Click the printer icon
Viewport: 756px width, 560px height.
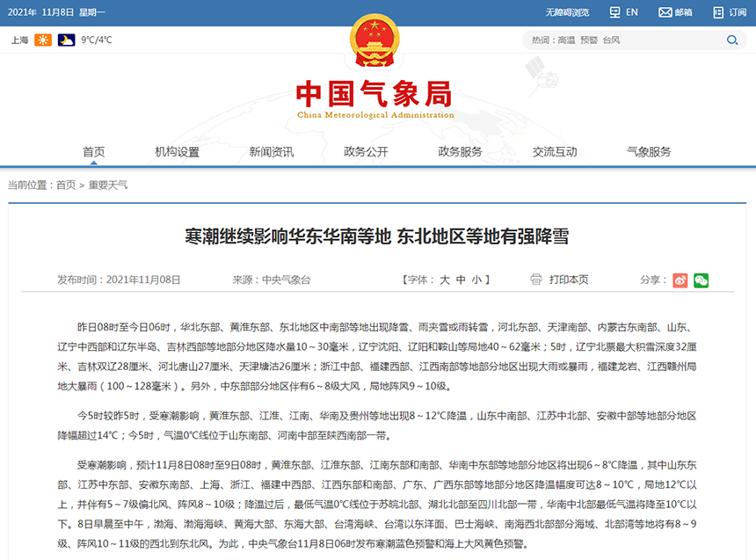coord(536,280)
